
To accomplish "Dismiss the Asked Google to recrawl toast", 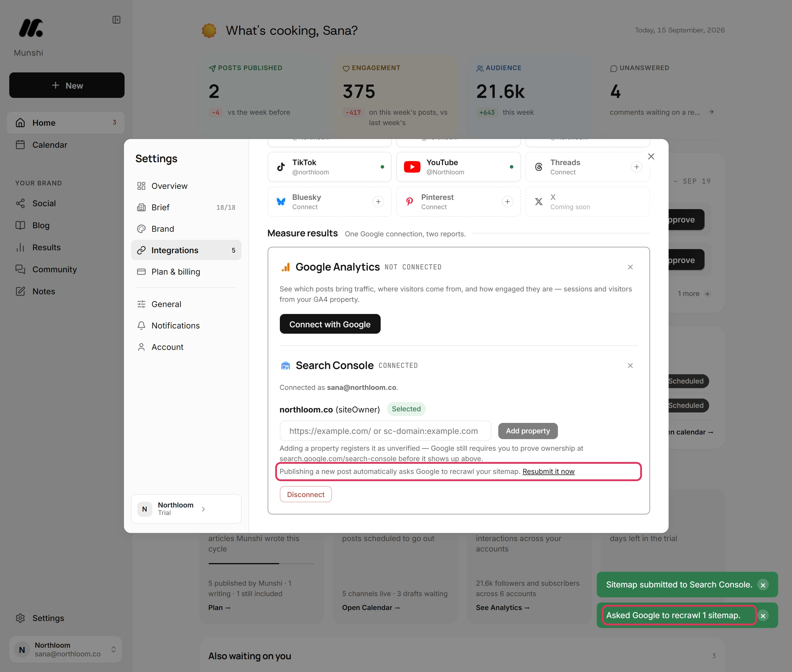I will coord(763,616).
